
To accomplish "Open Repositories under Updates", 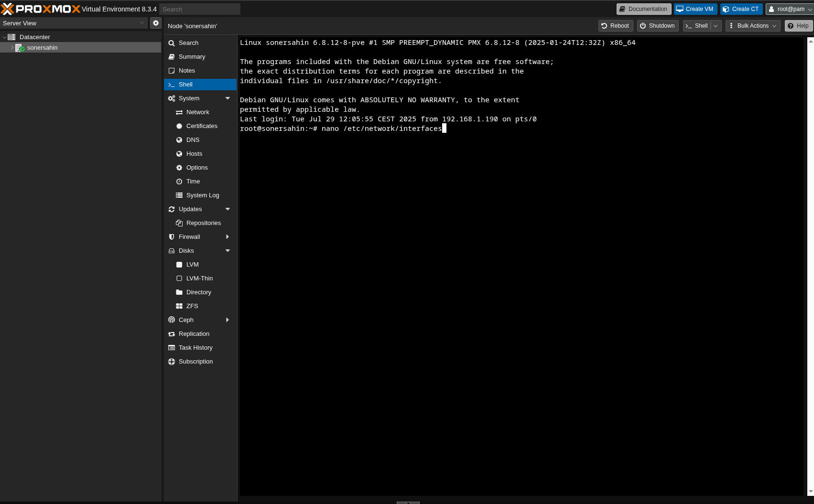I will pos(179,223).
